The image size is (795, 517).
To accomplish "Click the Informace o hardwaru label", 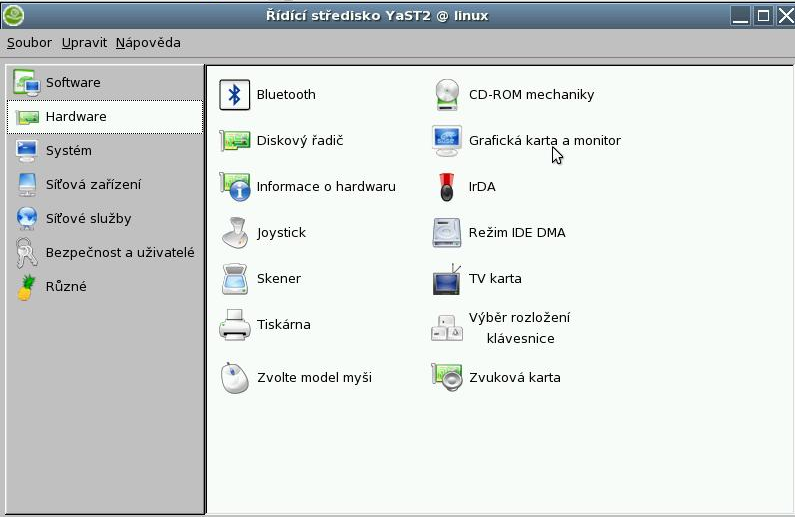I will pyautogui.click(x=326, y=187).
